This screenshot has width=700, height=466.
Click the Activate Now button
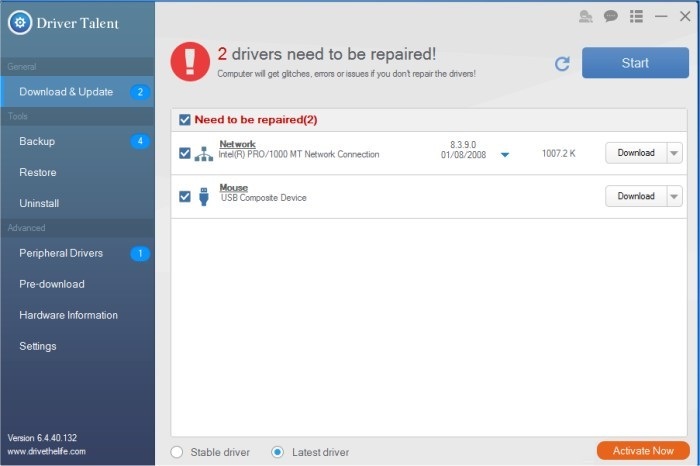coord(643,451)
